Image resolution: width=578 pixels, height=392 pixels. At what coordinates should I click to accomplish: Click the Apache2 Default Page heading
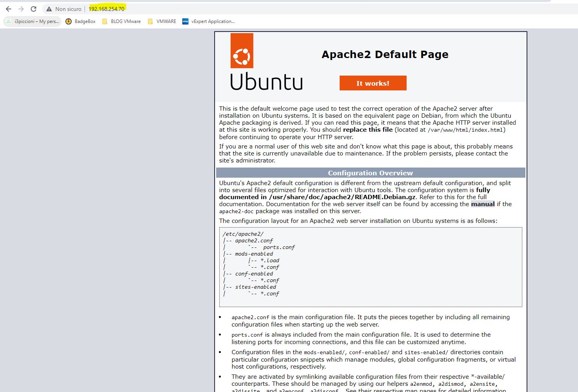pos(385,54)
